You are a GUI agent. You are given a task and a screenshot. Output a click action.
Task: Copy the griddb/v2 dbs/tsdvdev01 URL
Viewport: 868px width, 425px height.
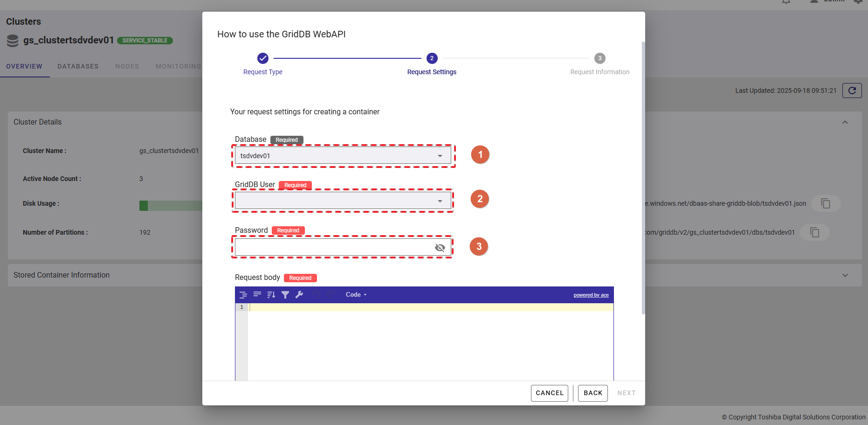814,232
